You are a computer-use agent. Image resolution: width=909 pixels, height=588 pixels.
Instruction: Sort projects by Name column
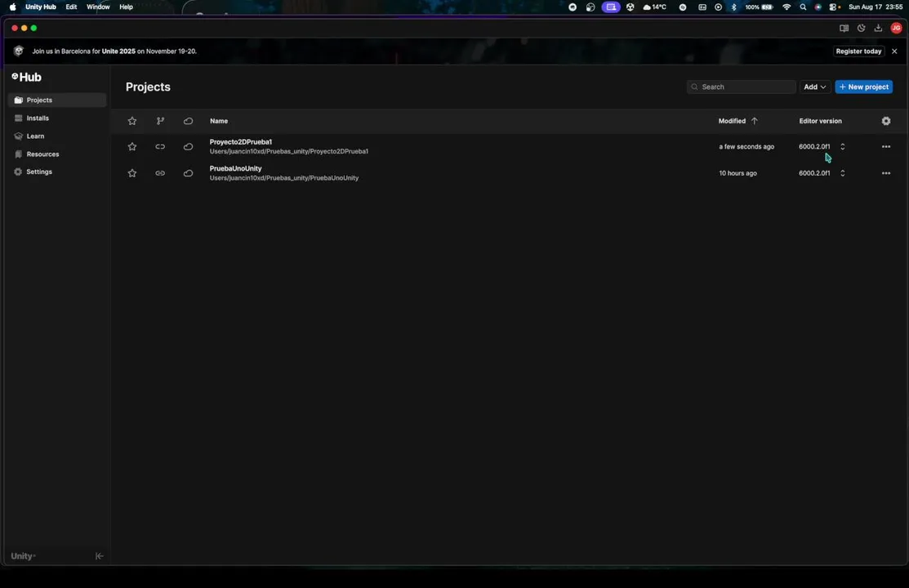point(219,121)
